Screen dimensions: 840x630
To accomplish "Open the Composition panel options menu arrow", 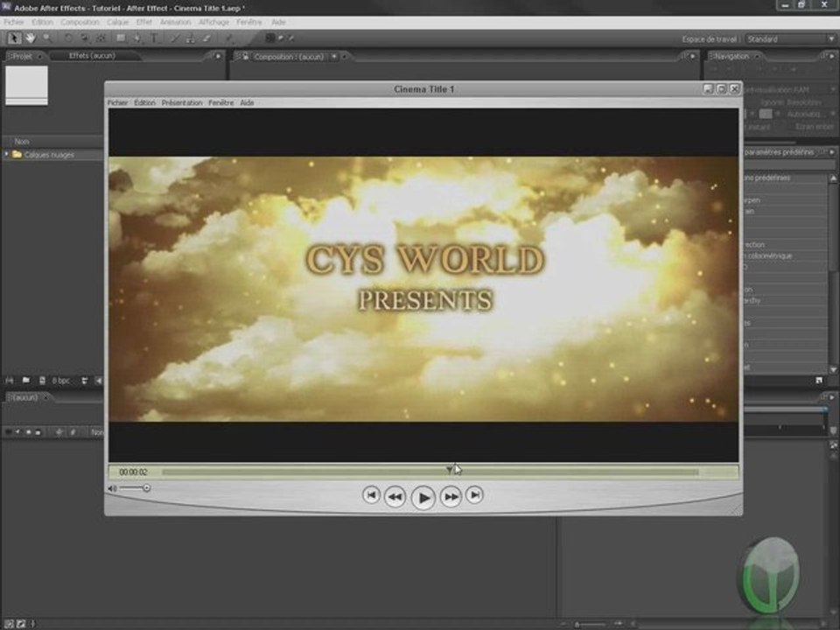I will 693,56.
